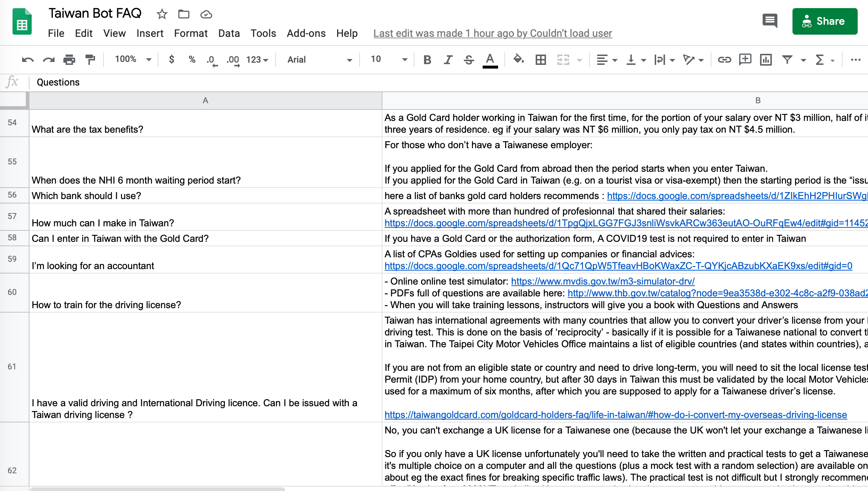The image size is (868, 491).
Task: Open the thb.gov.tw catalog link
Action: click(x=718, y=293)
